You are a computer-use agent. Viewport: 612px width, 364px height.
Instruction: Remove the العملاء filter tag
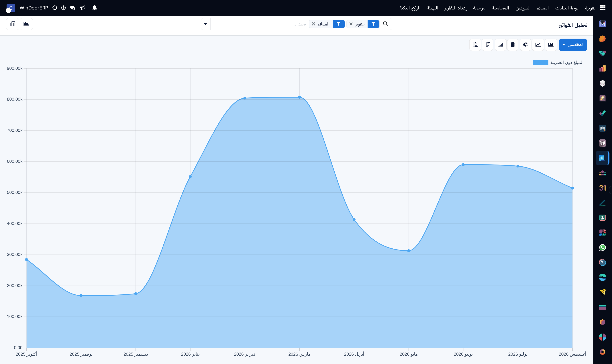point(313,24)
